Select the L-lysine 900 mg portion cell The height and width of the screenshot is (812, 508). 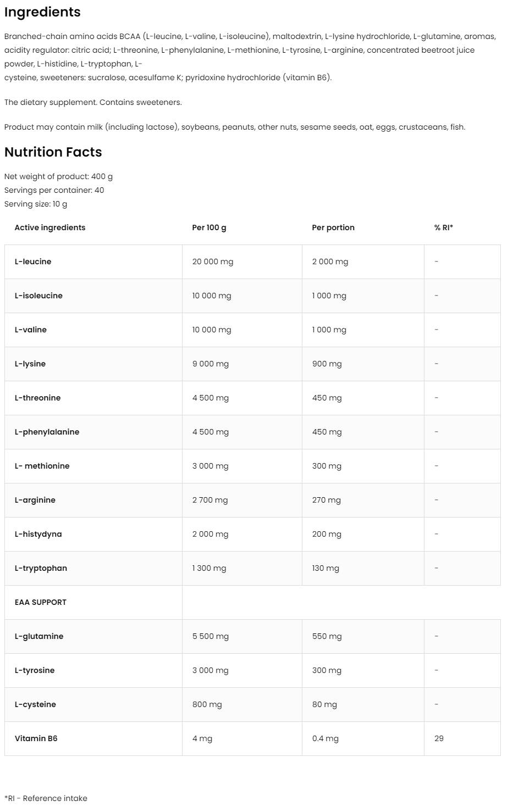(x=327, y=364)
